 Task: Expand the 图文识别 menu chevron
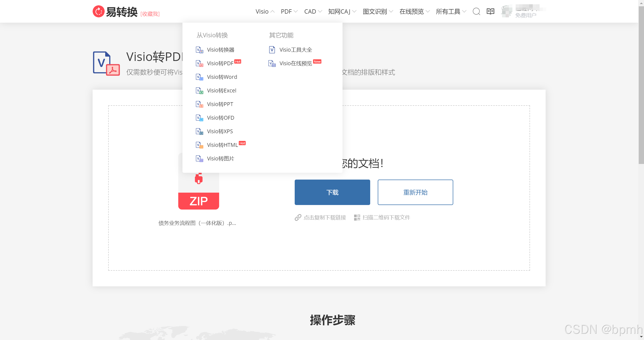(x=391, y=12)
